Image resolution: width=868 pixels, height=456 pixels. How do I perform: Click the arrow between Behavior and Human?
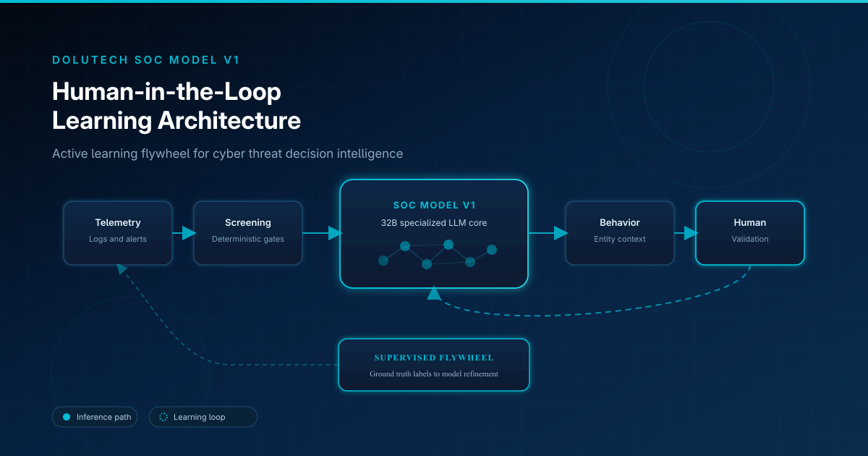click(x=686, y=233)
